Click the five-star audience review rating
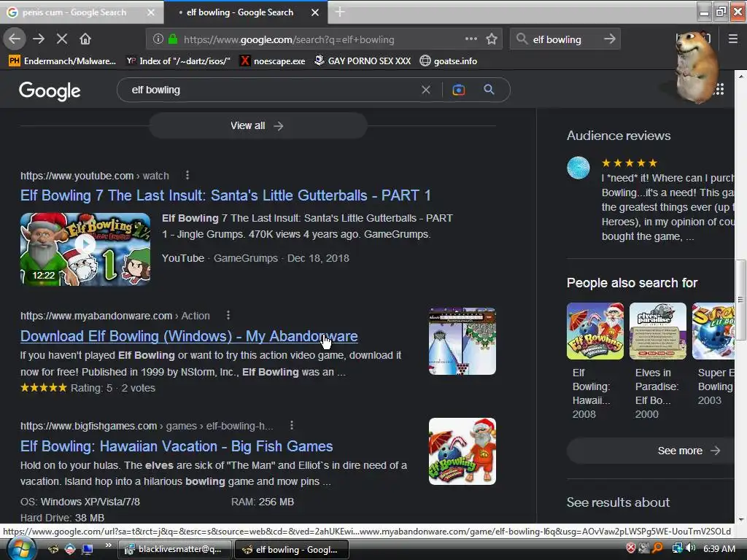 tap(630, 163)
